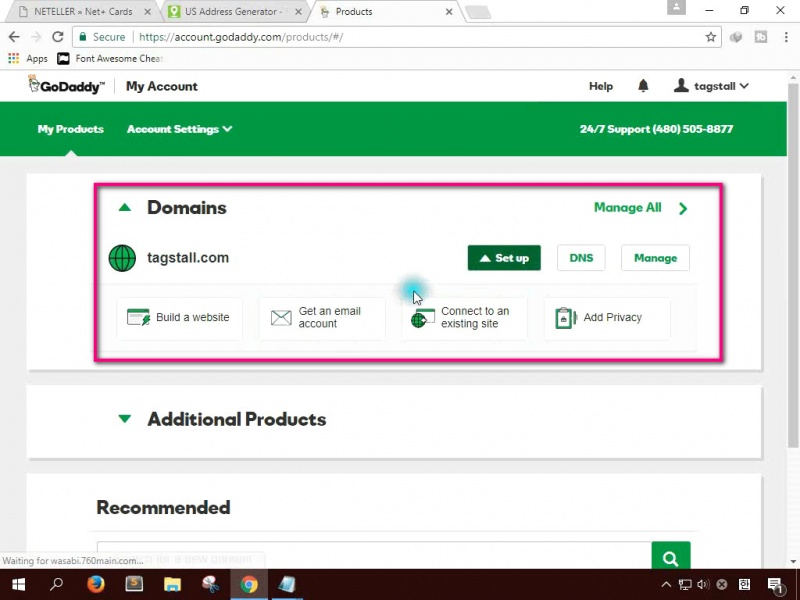Reload the current page

pos(58,37)
